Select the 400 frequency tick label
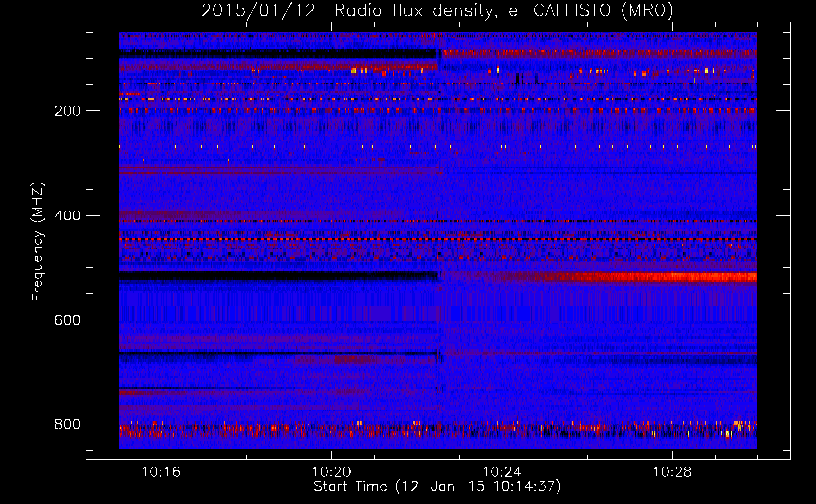Screen dimensions: 816x504 pyautogui.click(x=68, y=216)
